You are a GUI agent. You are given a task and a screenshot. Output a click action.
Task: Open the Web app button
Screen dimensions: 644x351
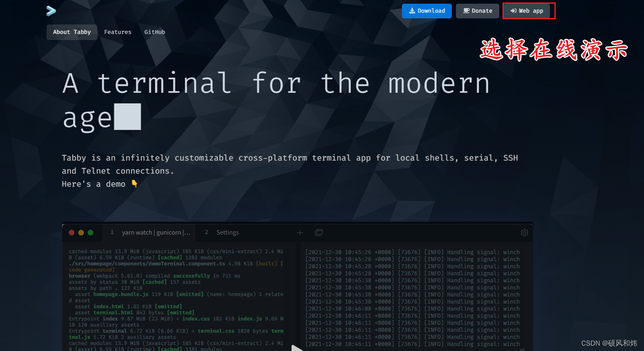[x=527, y=11]
